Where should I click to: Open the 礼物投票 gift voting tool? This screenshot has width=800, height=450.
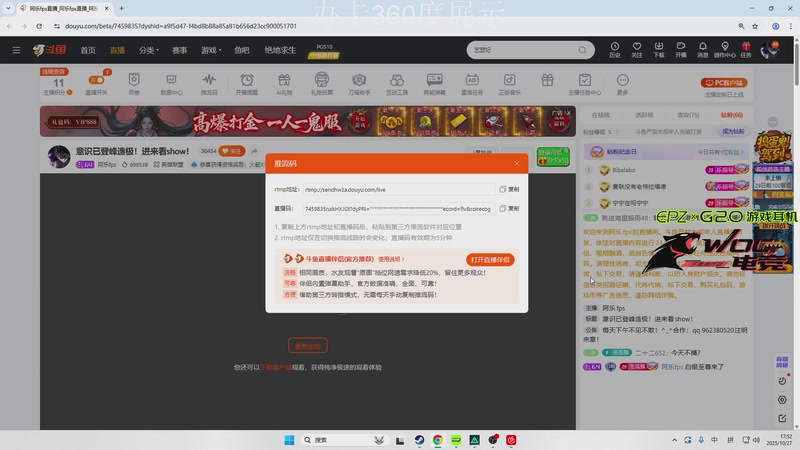321,84
